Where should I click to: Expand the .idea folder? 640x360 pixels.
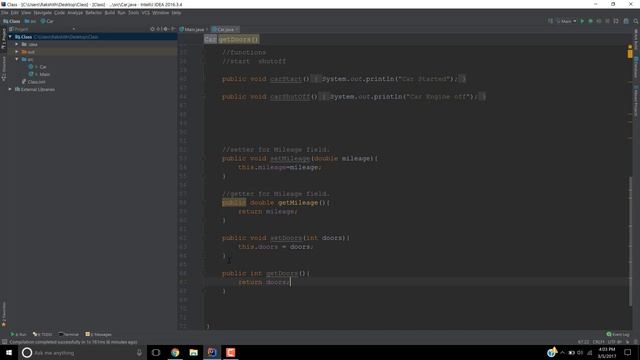17,44
